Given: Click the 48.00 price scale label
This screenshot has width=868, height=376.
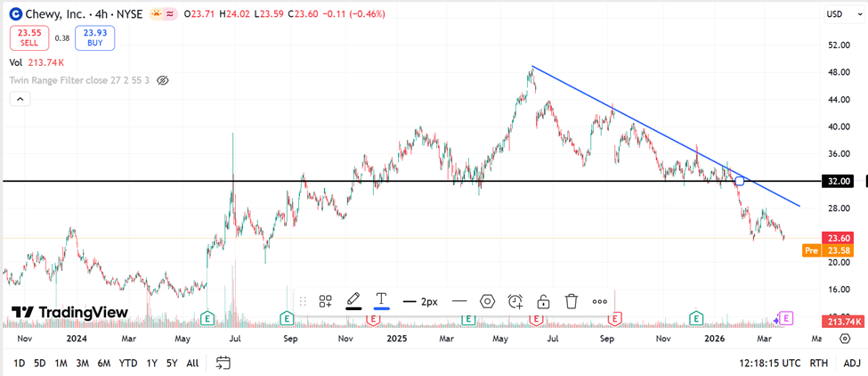Looking at the screenshot, I should pyautogui.click(x=838, y=72).
